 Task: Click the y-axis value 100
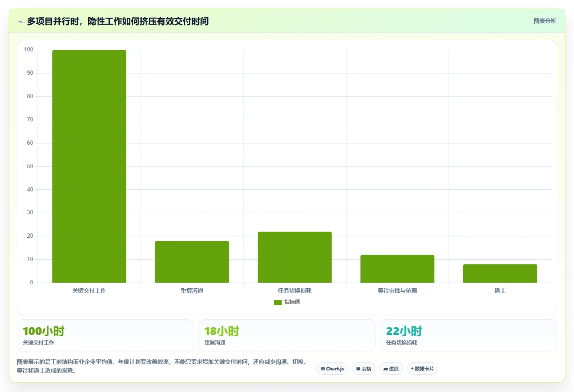[29, 50]
